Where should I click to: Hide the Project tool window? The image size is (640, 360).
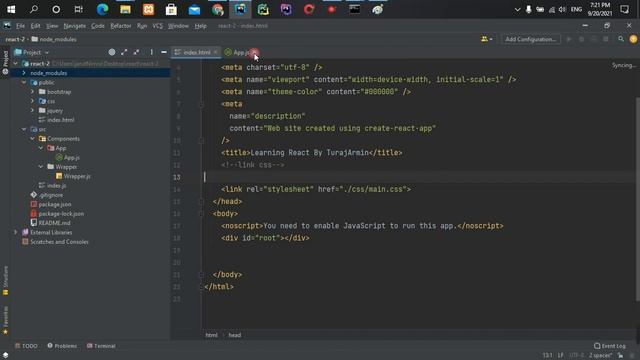pyautogui.click(x=164, y=52)
